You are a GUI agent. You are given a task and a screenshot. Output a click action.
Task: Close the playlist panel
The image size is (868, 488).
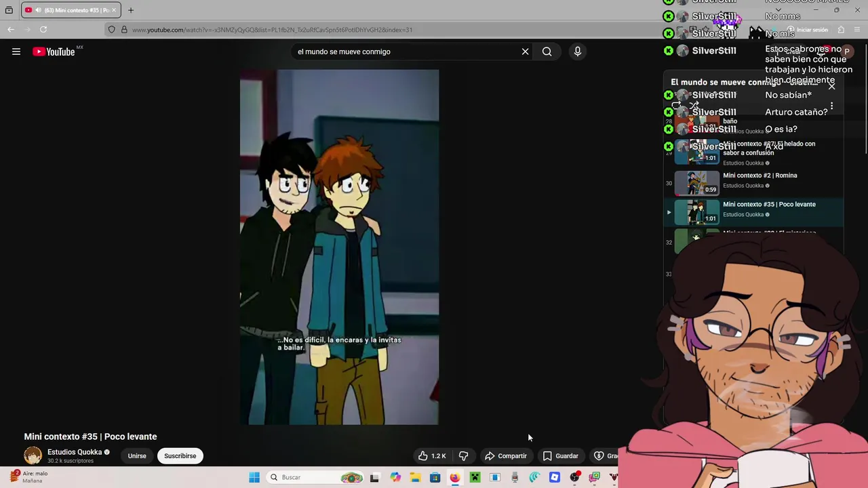click(x=831, y=86)
